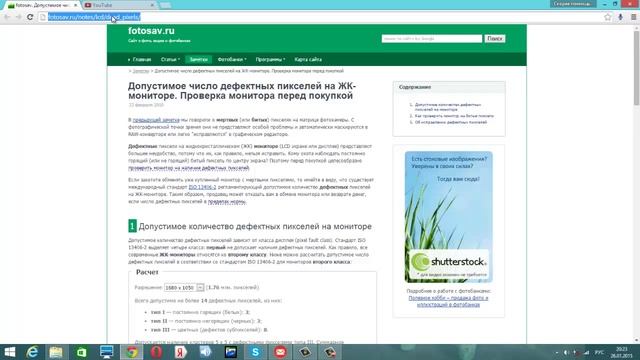Open the 'предыдущей заметке' link

pos(156,120)
